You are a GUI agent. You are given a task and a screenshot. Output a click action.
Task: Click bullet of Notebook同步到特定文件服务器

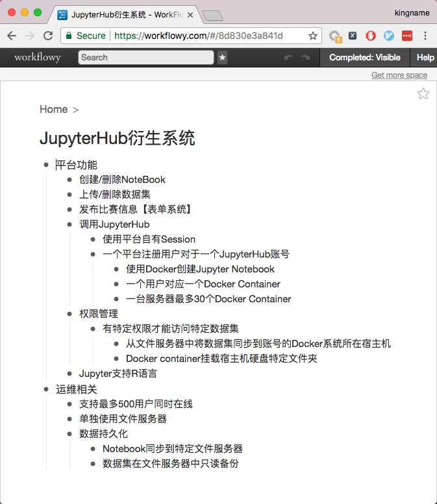click(x=93, y=449)
